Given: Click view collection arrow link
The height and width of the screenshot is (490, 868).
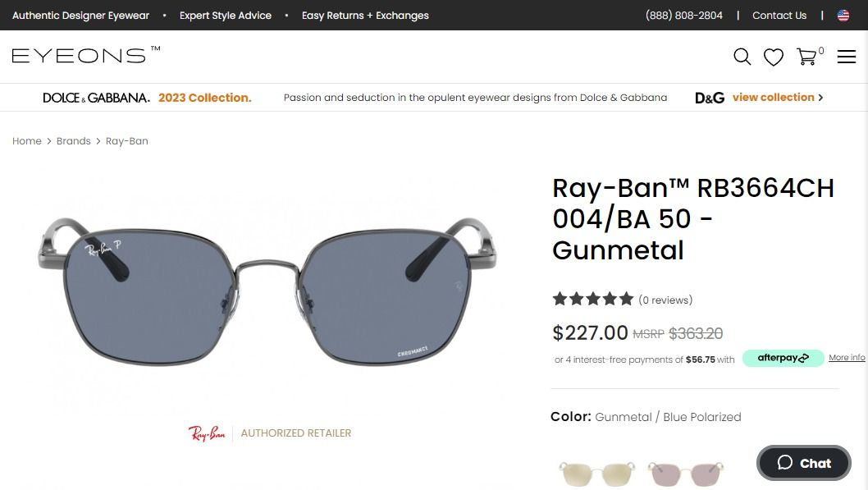Looking at the screenshot, I should coord(777,98).
